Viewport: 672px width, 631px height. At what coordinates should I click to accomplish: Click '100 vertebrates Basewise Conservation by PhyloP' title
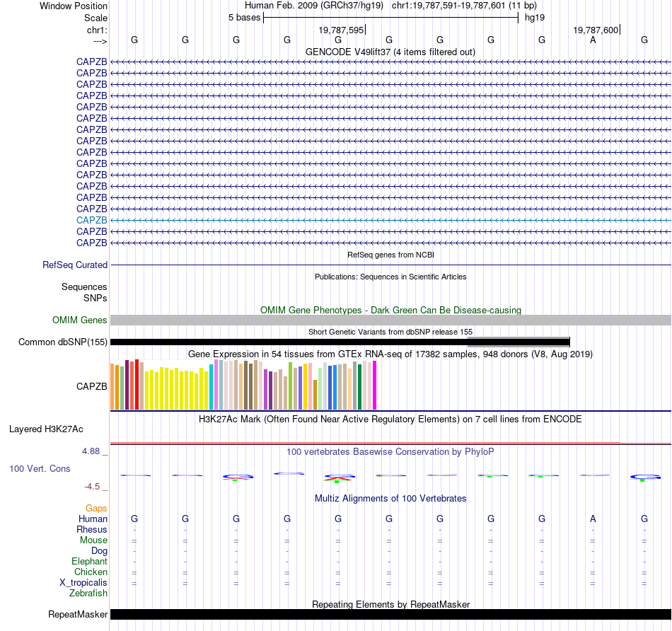[390, 452]
